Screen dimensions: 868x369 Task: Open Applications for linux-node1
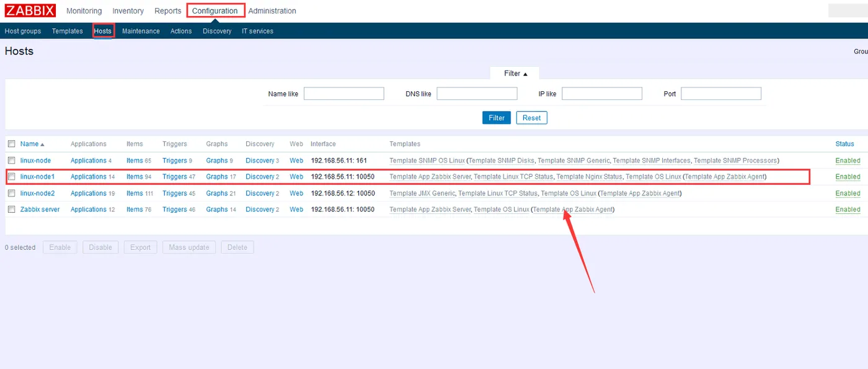[x=89, y=177]
